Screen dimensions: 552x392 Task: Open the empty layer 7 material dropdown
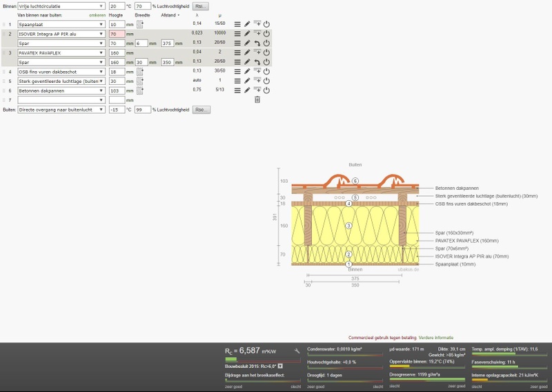coord(61,100)
